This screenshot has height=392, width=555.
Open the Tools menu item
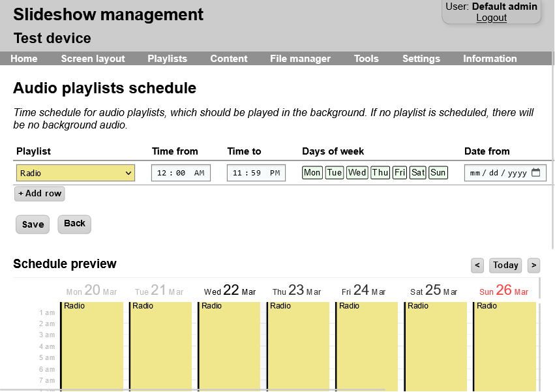click(x=366, y=59)
